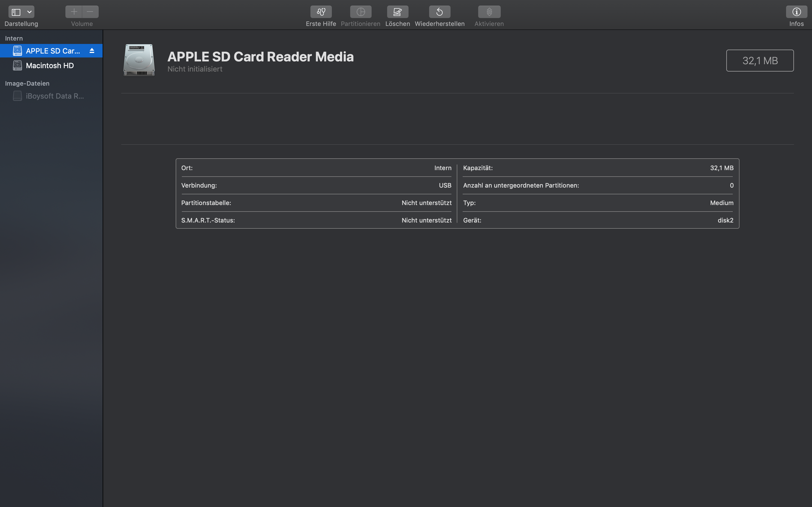The image size is (812, 507).
Task: Click the Macintosh HD disk icon
Action: (17, 66)
